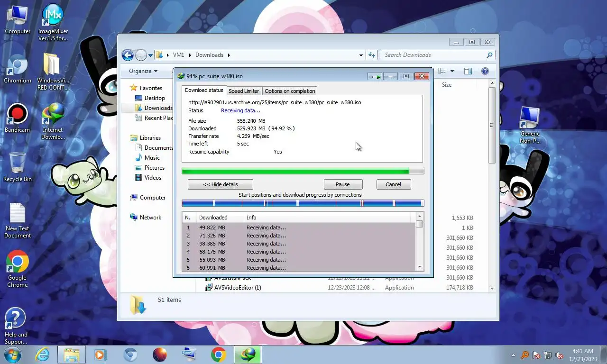Image resolution: width=607 pixels, height=364 pixels.
Task: Click the Downloaded column header in connections list
Action: 220,218
